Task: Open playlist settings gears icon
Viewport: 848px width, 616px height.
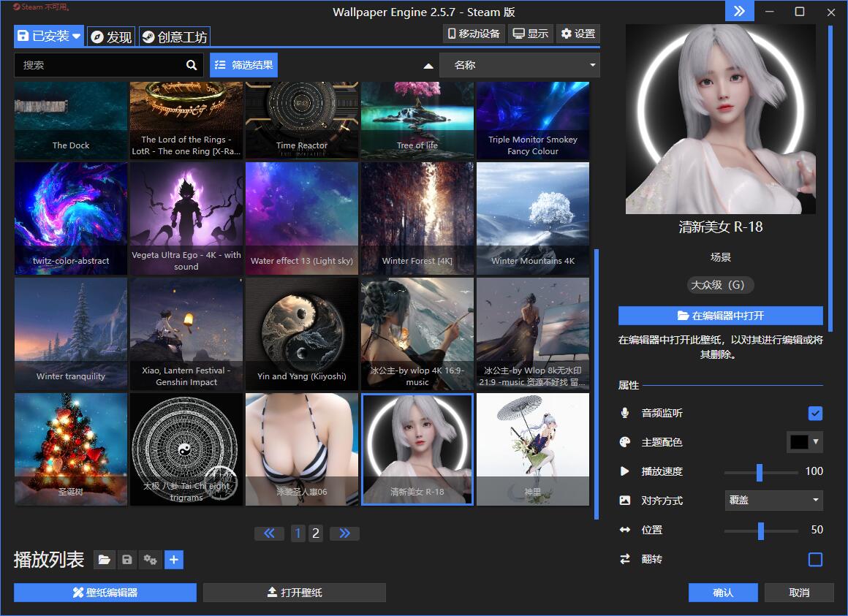Action: point(151,560)
